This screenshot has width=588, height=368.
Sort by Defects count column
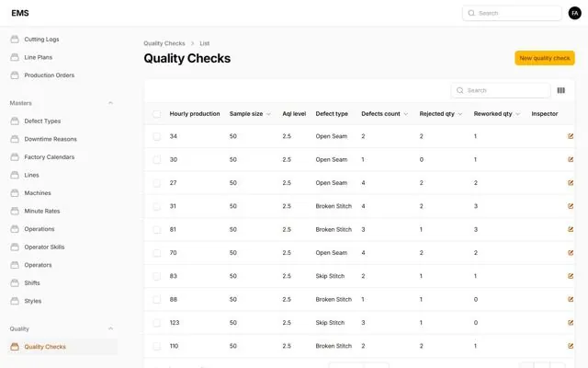385,114
